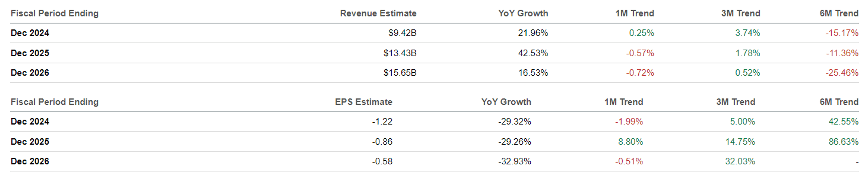Viewport: 868px width, 173px height.
Task: Select the -1.22 EPS estimate cell
Action: pyautogui.click(x=382, y=121)
